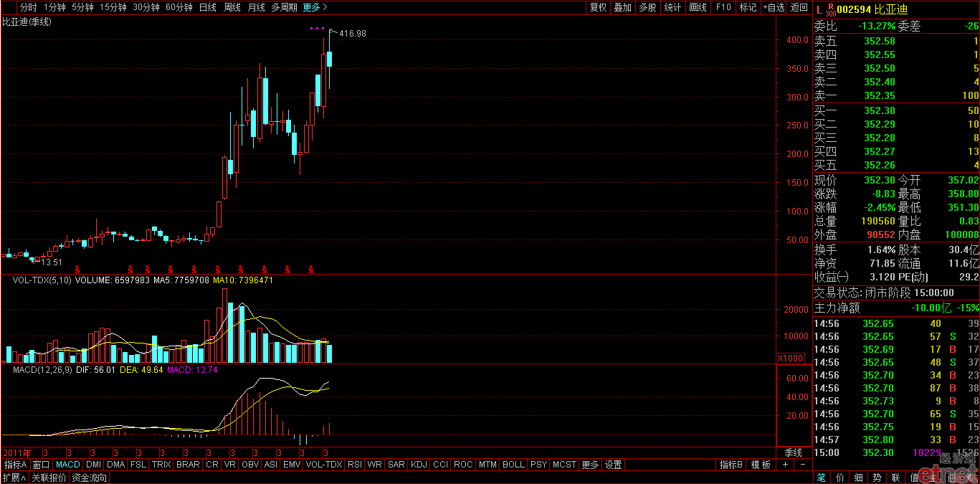The height and width of the screenshot is (484, 980).
Task: Click the 统计 statistics button
Action: point(672,7)
